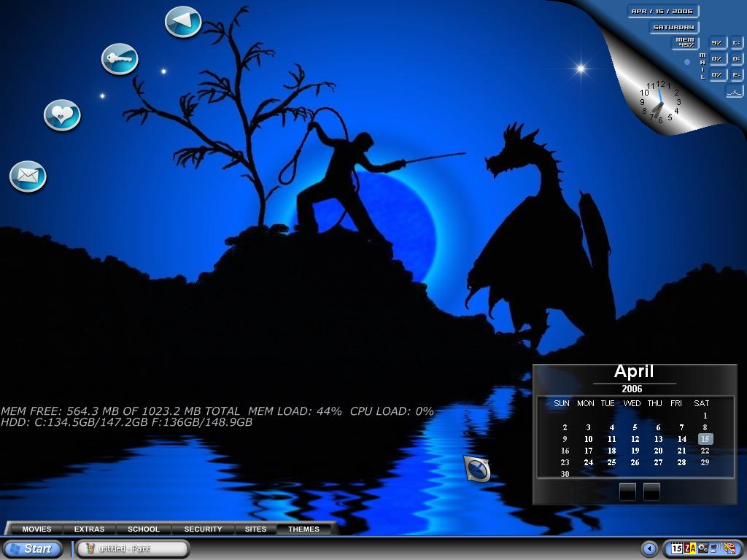Viewport: 747px width, 560px height.
Task: Click the left square button below calendar
Action: 627,491
